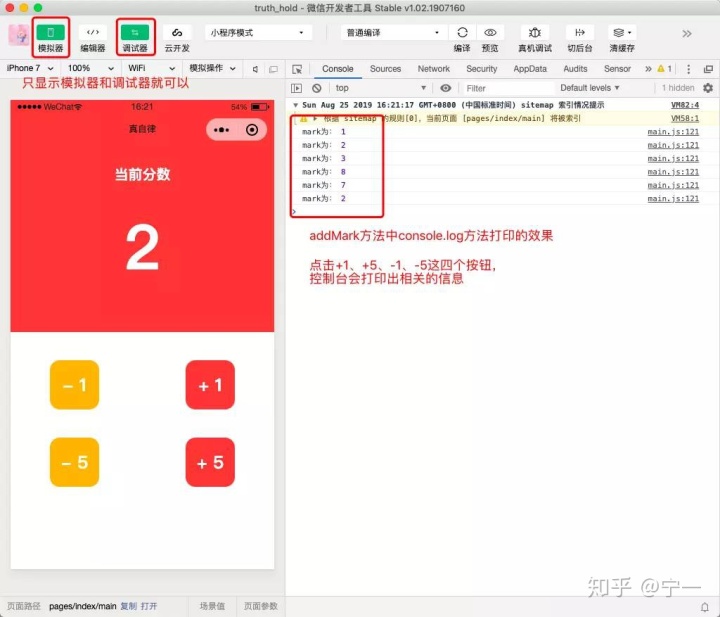Click the detach simulator window icon

[273, 69]
